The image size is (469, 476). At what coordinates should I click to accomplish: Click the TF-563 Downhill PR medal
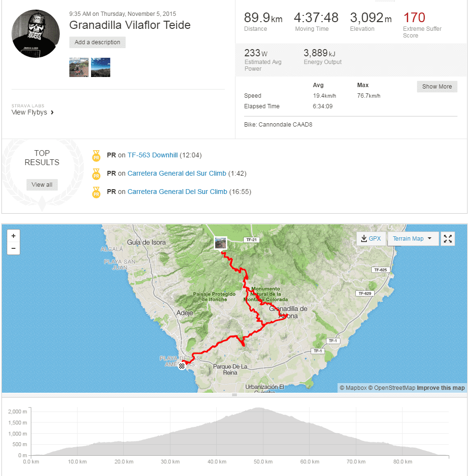click(x=96, y=155)
